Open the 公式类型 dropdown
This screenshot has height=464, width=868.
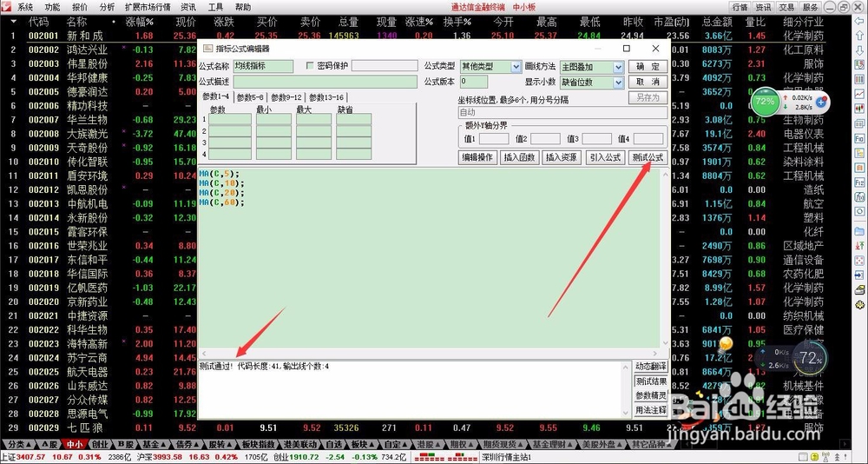pyautogui.click(x=516, y=67)
